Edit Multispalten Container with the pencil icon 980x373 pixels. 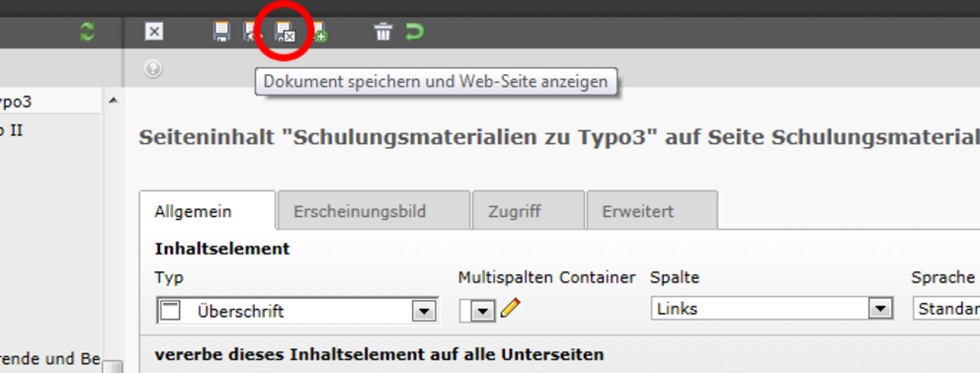pos(510,308)
